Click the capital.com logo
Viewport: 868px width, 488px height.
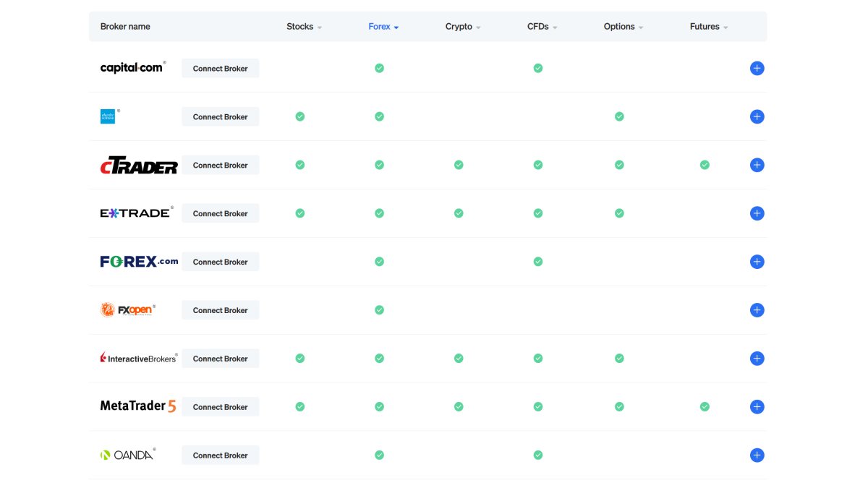click(x=133, y=68)
